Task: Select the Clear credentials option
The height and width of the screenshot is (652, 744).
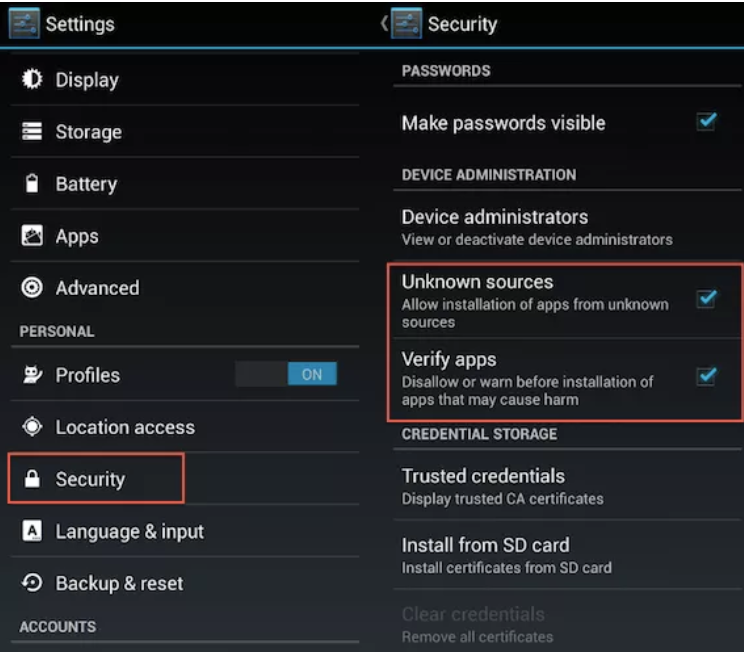Action: coord(567,624)
